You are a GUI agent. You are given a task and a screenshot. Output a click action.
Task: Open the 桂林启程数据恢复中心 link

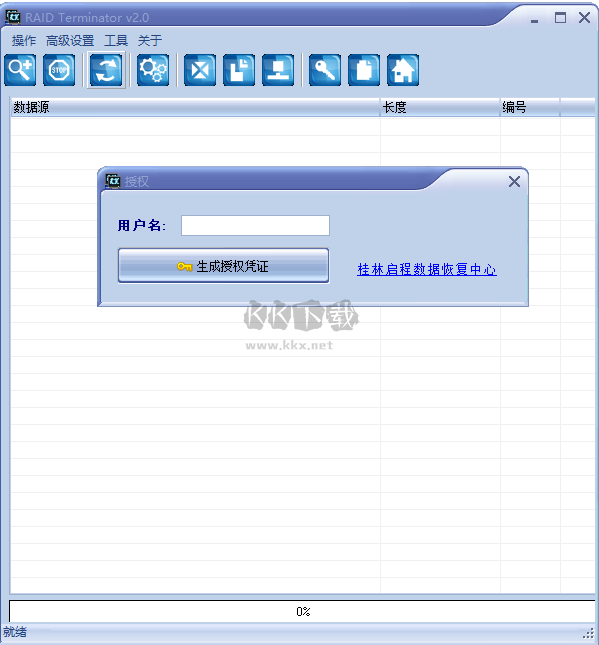click(x=427, y=269)
